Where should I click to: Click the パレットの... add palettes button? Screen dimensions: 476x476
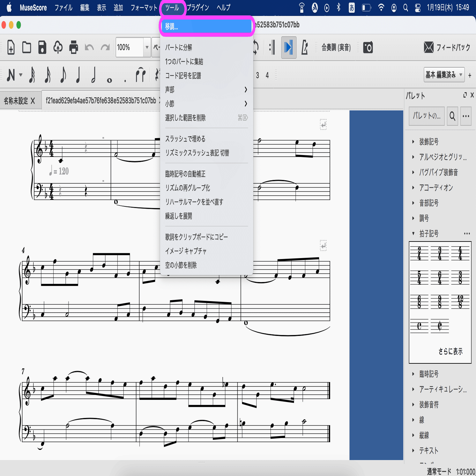pos(427,116)
